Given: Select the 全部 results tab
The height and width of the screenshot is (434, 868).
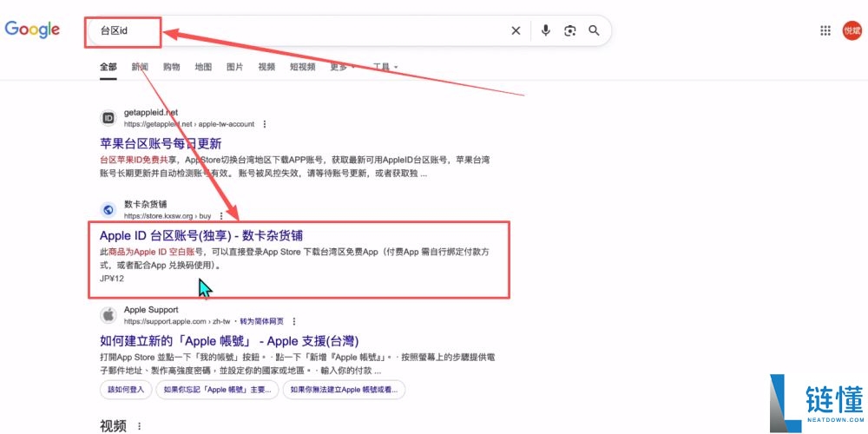Looking at the screenshot, I should [108, 67].
